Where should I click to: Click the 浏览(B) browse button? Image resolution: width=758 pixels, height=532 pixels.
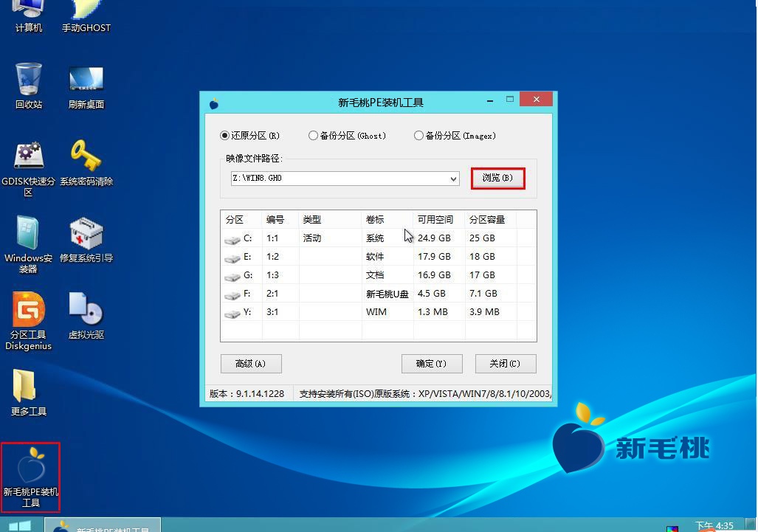[497, 178]
